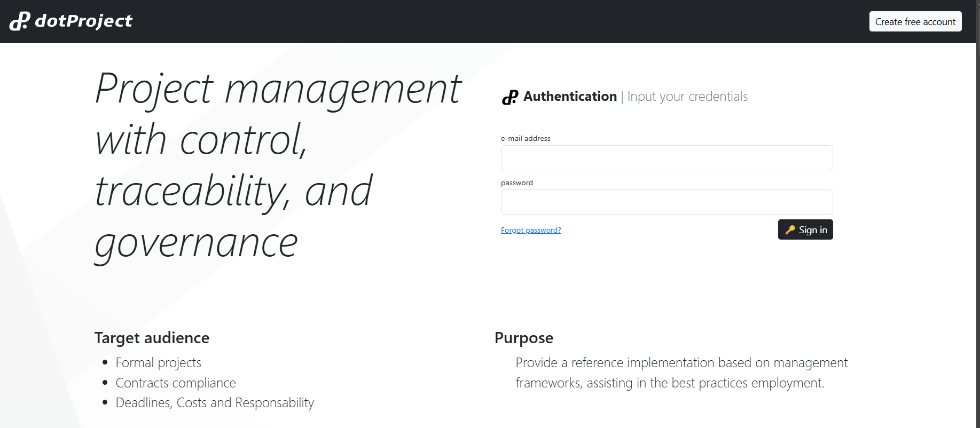This screenshot has width=980, height=428.
Task: Focus the password input field
Action: (667, 202)
